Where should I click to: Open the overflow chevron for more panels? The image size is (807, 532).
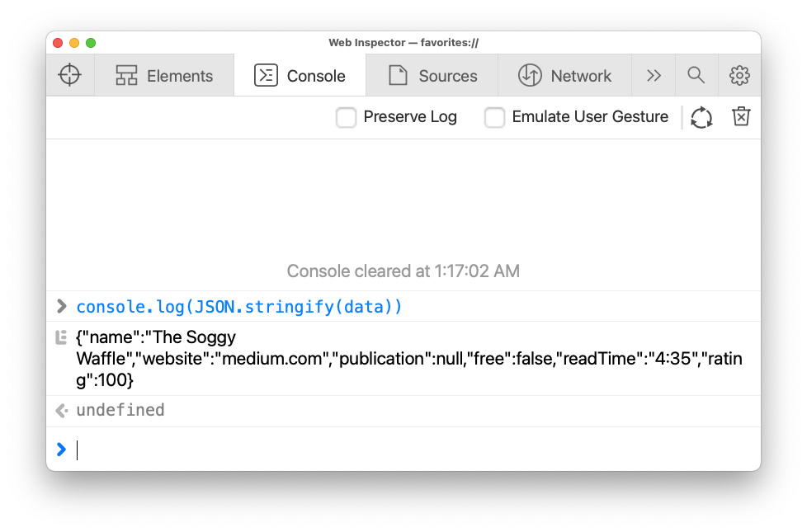click(x=654, y=75)
